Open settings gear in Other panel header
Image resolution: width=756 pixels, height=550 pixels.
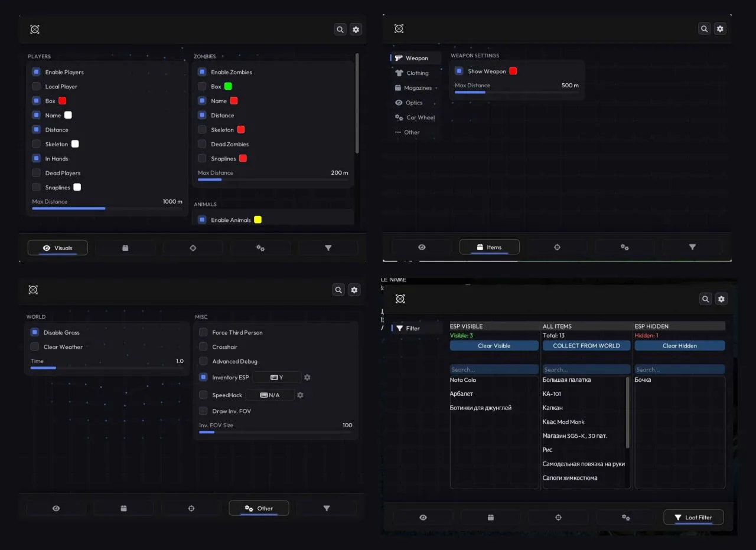coord(354,290)
